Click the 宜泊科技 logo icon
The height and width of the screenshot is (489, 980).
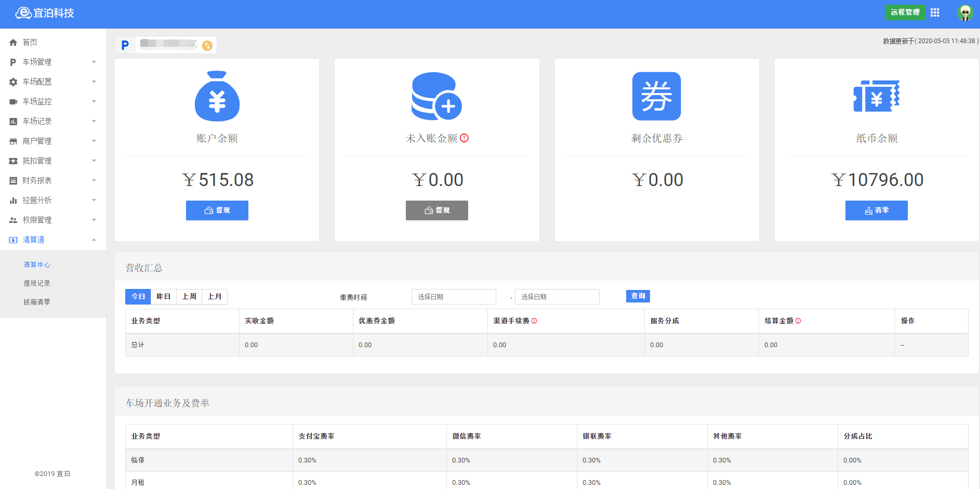(23, 13)
